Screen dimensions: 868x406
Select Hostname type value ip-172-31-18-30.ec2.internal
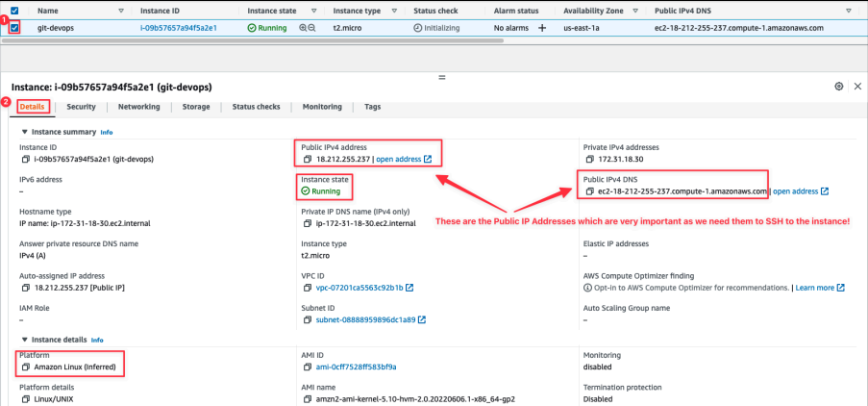coord(85,223)
